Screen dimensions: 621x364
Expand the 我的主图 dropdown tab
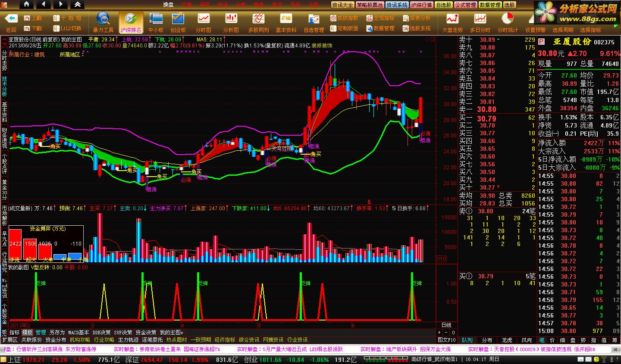coord(172,333)
